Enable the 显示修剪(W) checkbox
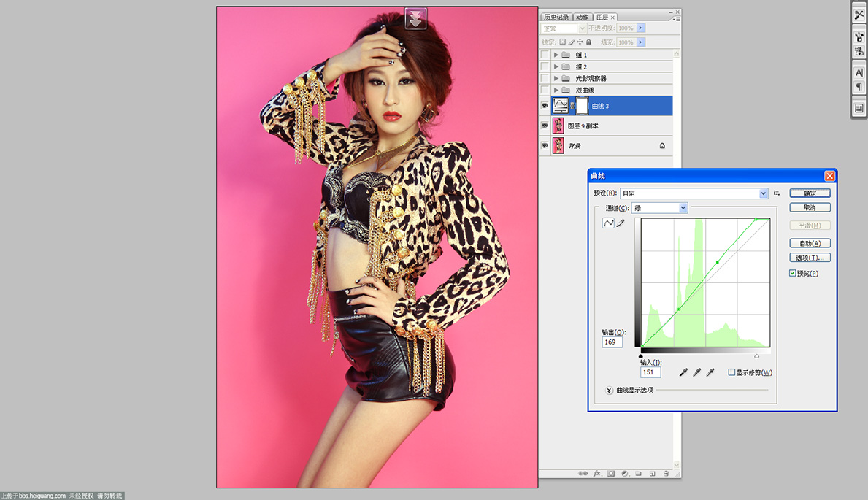The height and width of the screenshot is (500, 868). pos(731,373)
